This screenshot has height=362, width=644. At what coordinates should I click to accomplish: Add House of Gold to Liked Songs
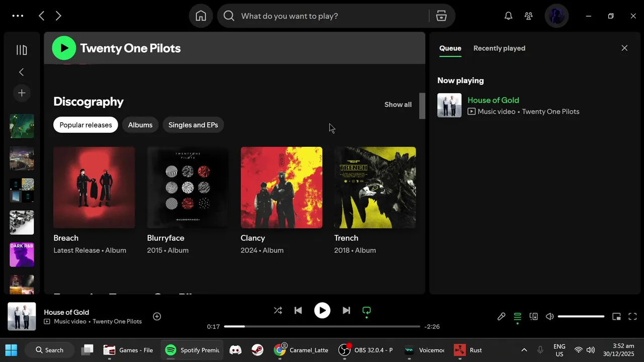point(157,316)
